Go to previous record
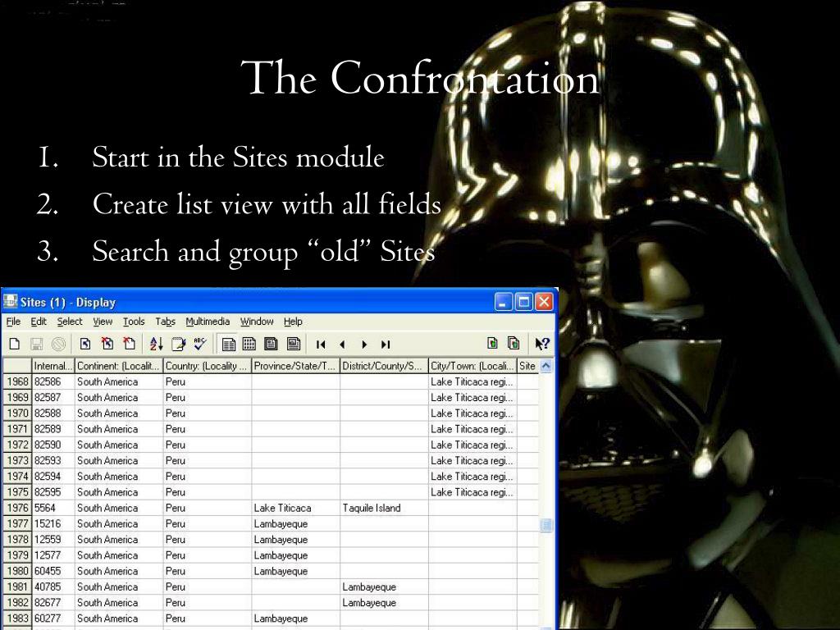The height and width of the screenshot is (630, 840). tap(342, 345)
